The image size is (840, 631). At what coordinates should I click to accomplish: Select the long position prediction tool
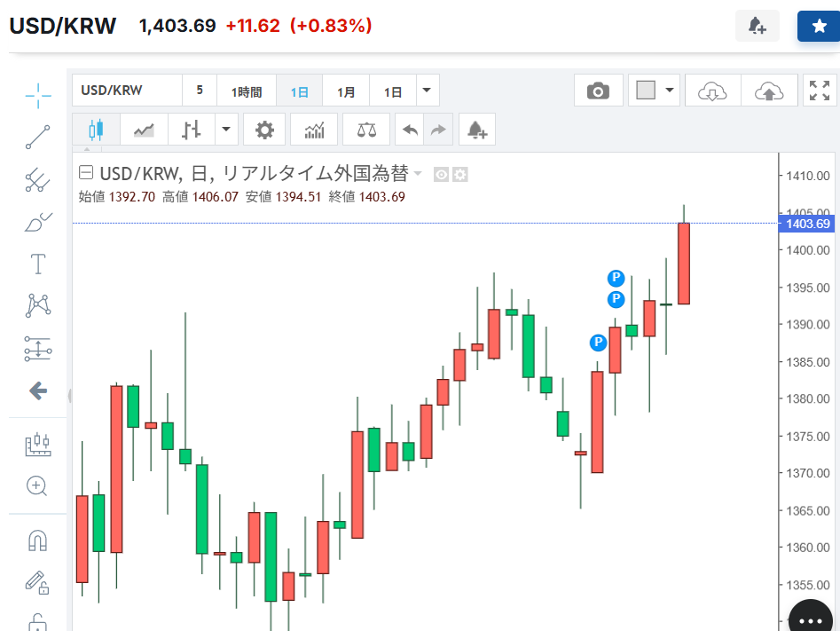tap(38, 349)
